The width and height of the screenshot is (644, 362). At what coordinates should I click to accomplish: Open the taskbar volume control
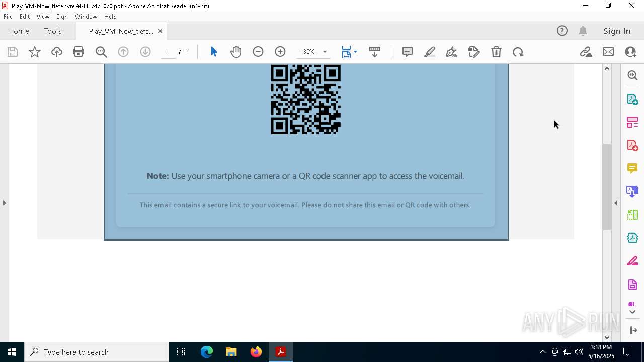(x=579, y=352)
